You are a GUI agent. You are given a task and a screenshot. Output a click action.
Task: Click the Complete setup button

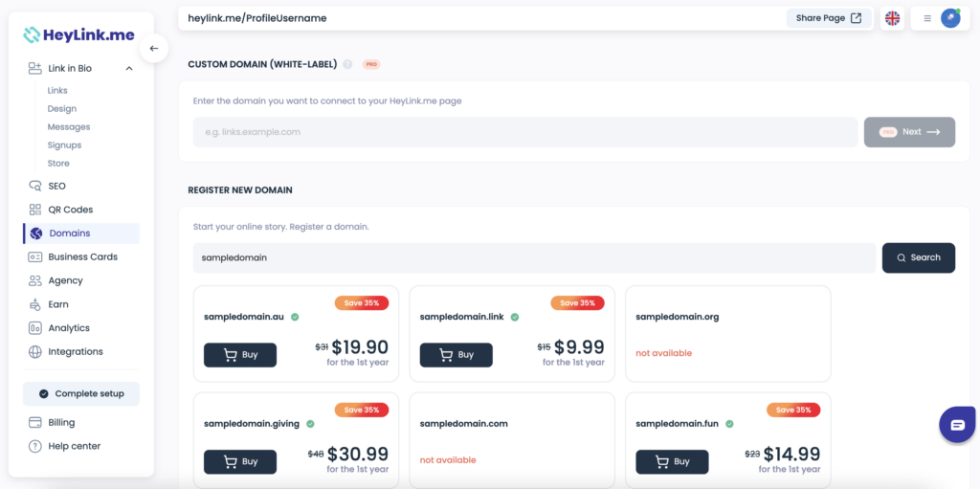[81, 394]
